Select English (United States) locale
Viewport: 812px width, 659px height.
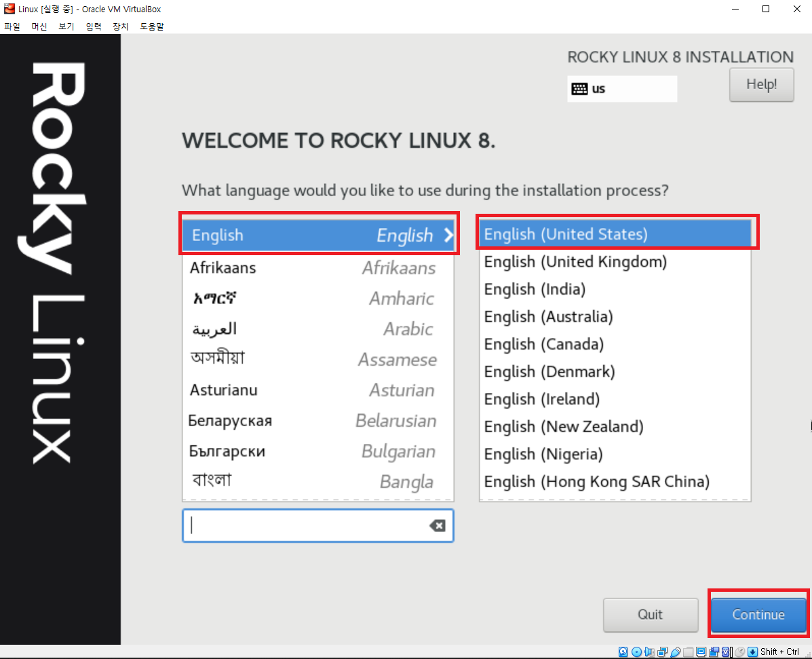pyautogui.click(x=615, y=234)
